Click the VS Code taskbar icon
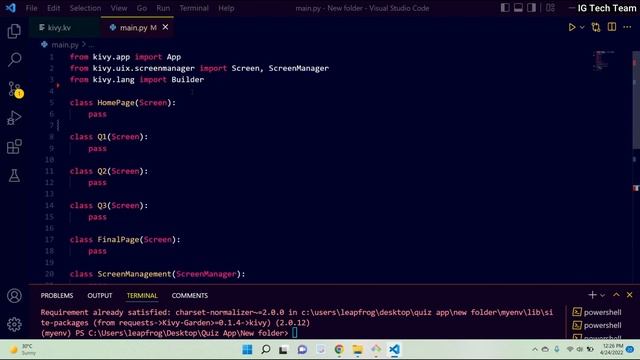640x360 pixels. click(x=394, y=349)
